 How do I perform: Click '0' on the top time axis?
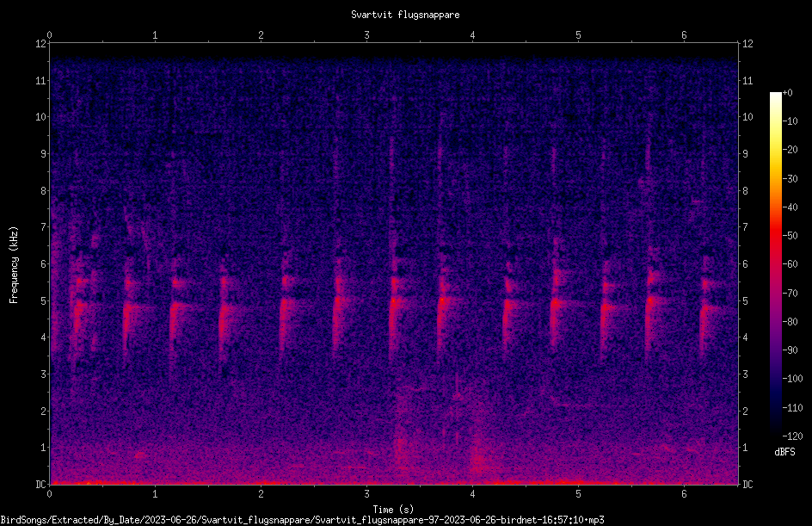click(x=49, y=35)
